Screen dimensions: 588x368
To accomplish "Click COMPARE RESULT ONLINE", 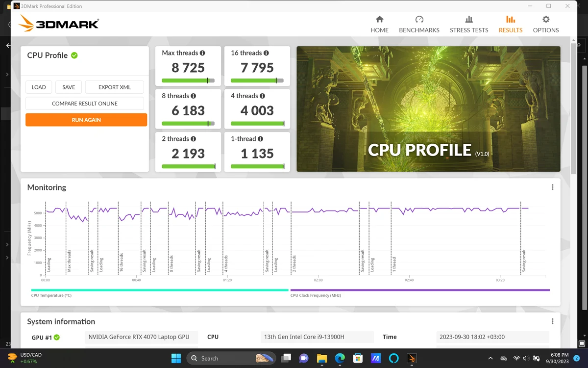I will pyautogui.click(x=85, y=104).
